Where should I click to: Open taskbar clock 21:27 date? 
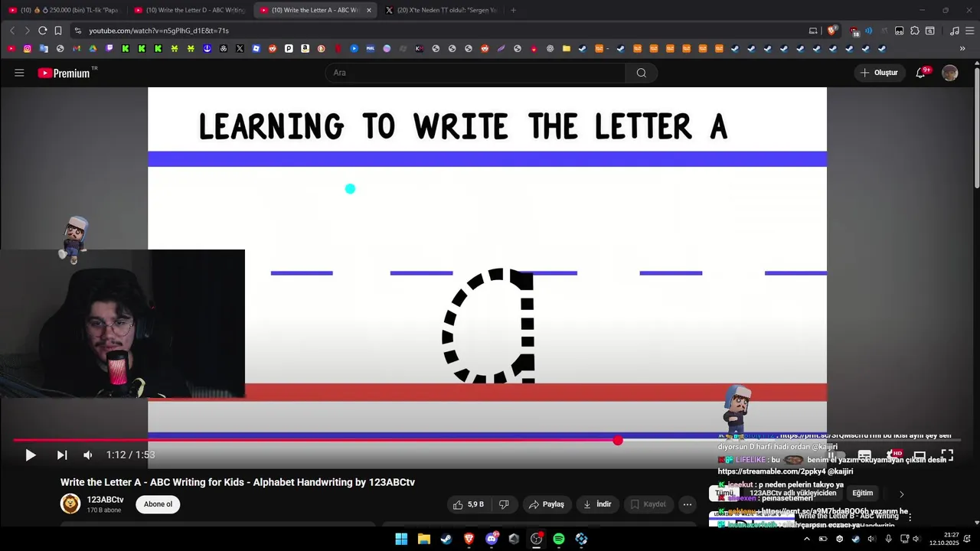[944, 539]
